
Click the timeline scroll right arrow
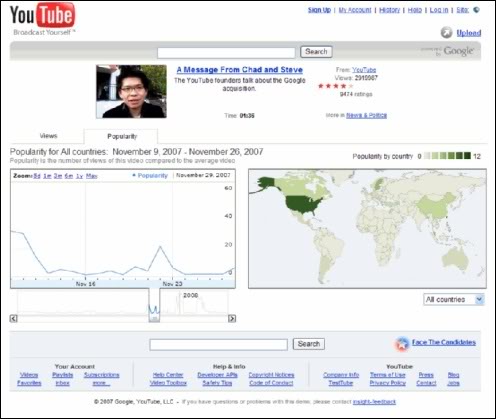(232, 318)
